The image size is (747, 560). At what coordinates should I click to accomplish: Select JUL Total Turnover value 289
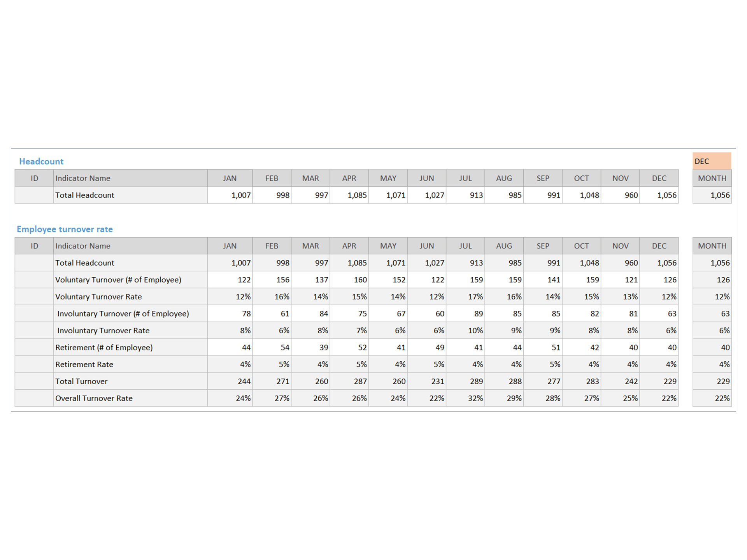point(465,381)
